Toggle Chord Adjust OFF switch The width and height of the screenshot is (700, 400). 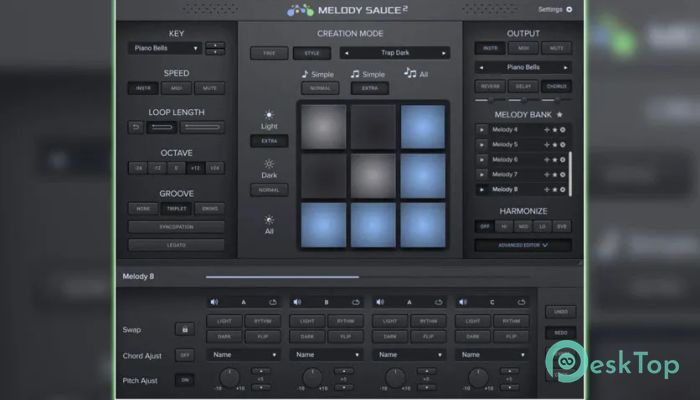[x=185, y=355]
